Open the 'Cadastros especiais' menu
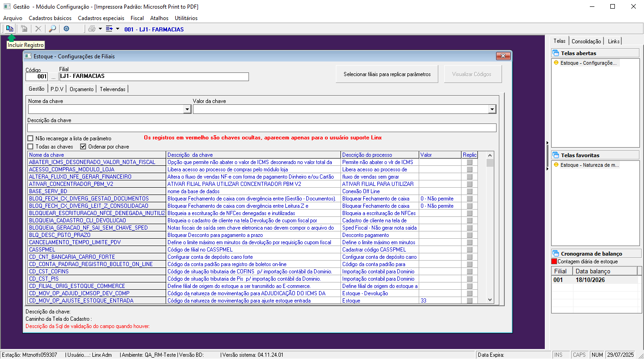This screenshot has width=644, height=359. click(101, 18)
